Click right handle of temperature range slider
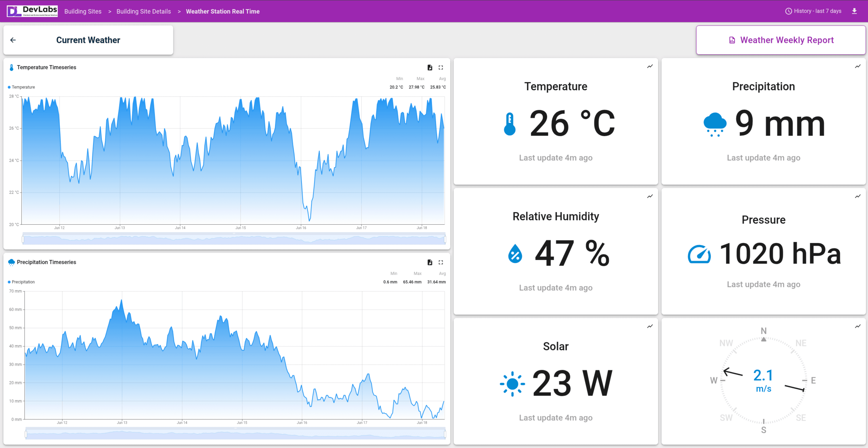This screenshot has width=868, height=448. point(445,239)
